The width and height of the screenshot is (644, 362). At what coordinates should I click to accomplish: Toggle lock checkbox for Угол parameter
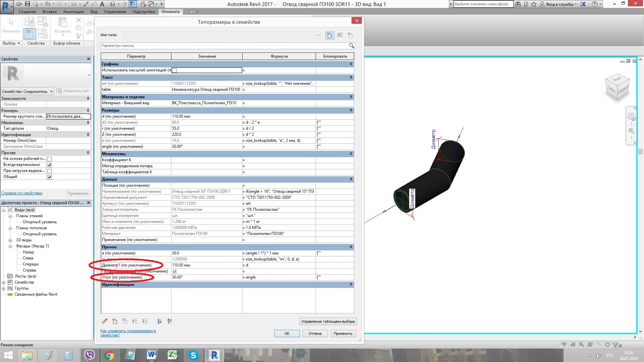pyautogui.click(x=319, y=278)
